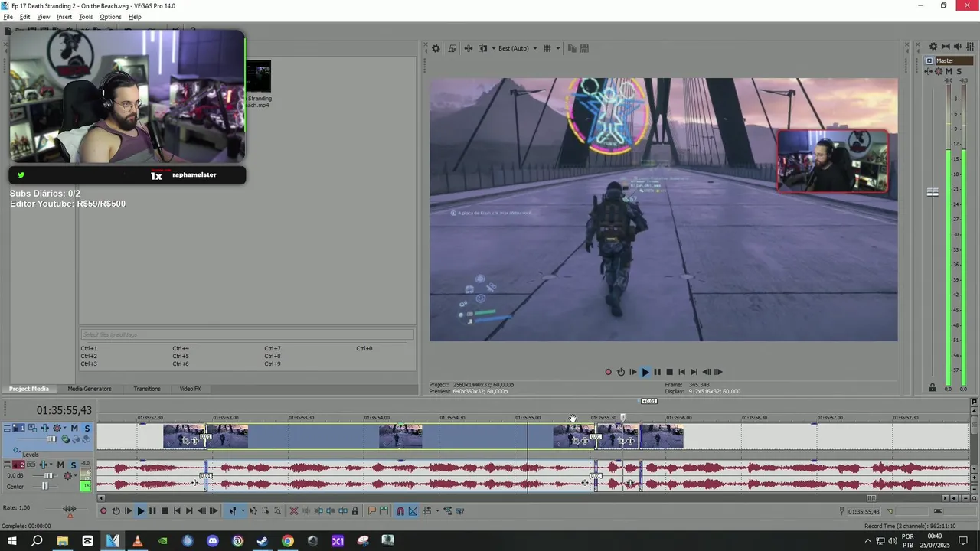Open the File menu

click(x=8, y=17)
